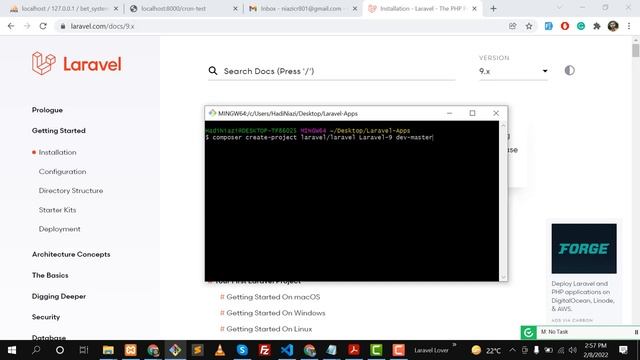This screenshot has width=640, height=360.
Task: Go back in browser history
Action: coord(11,26)
